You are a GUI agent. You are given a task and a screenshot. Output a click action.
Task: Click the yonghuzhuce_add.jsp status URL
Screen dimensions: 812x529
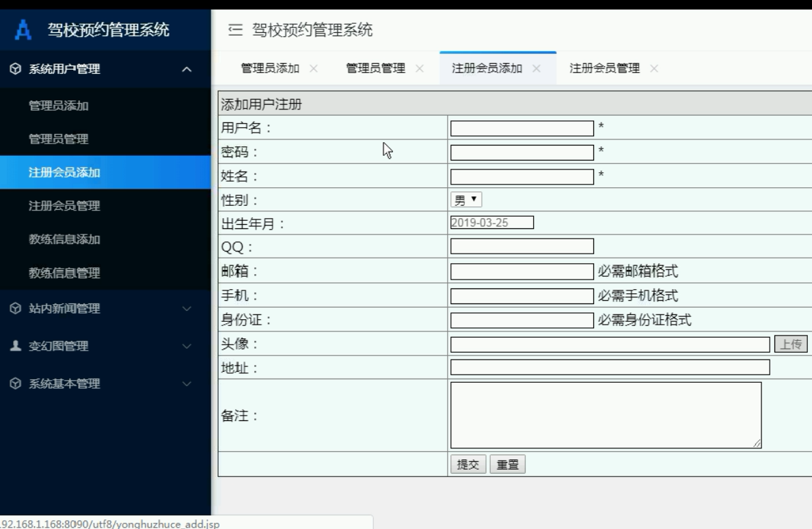(110, 524)
